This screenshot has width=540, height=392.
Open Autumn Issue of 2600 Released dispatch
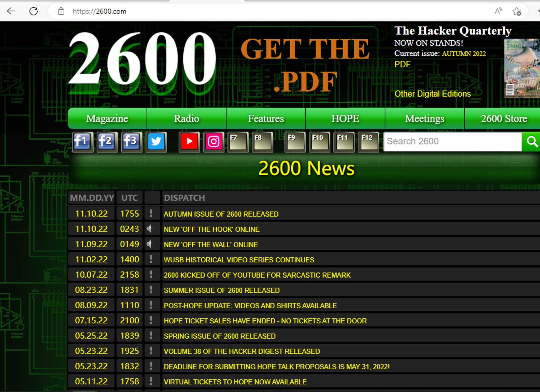pos(221,214)
